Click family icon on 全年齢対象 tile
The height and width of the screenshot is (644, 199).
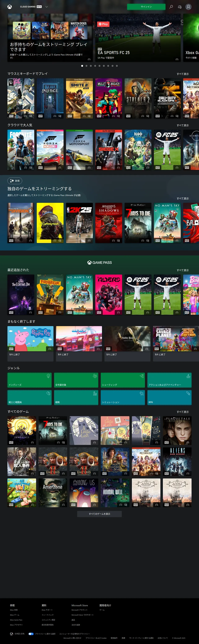[x=95, y=376]
